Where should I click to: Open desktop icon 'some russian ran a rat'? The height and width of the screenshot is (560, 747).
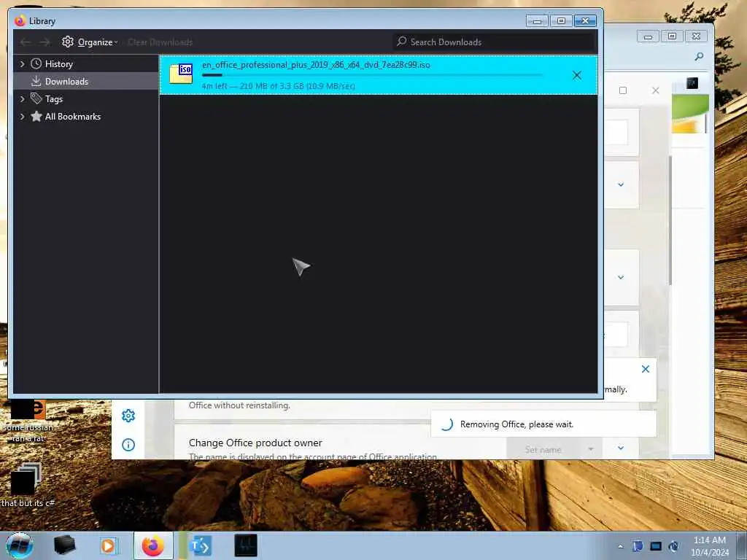pyautogui.click(x=28, y=421)
